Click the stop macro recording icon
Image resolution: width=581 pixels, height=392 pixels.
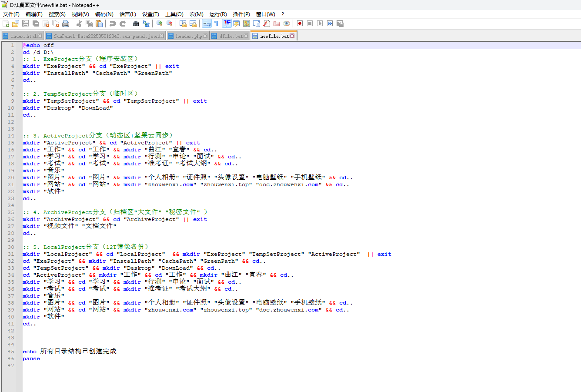click(310, 23)
